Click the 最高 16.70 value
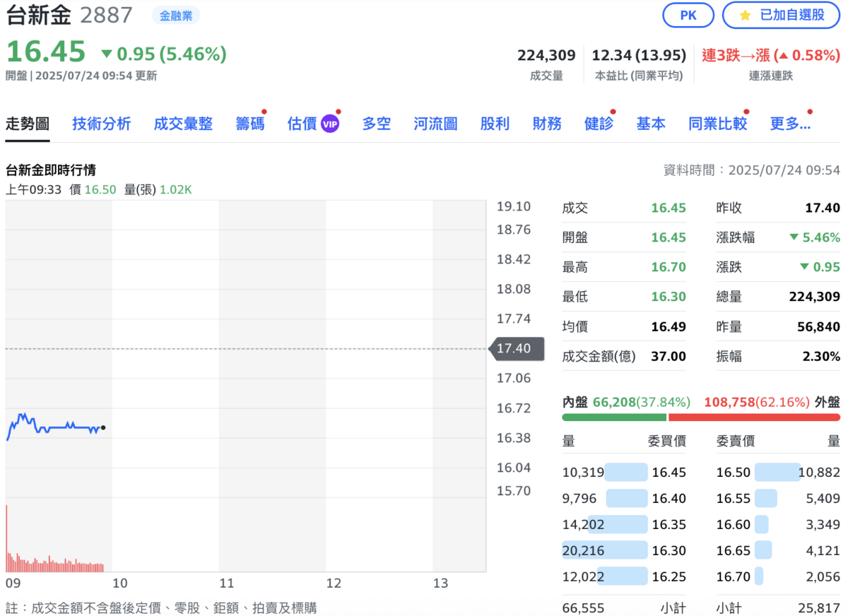The image size is (848, 616). tap(669, 267)
